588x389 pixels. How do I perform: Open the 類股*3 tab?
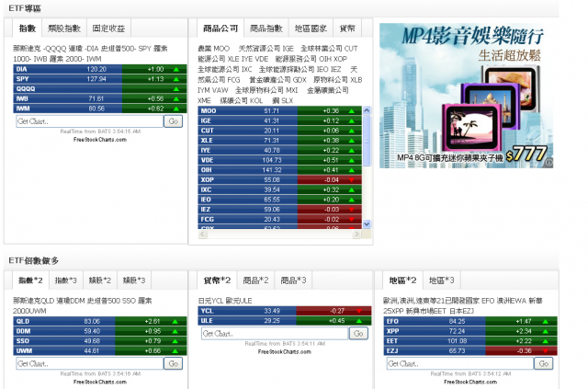pyautogui.click(x=134, y=280)
